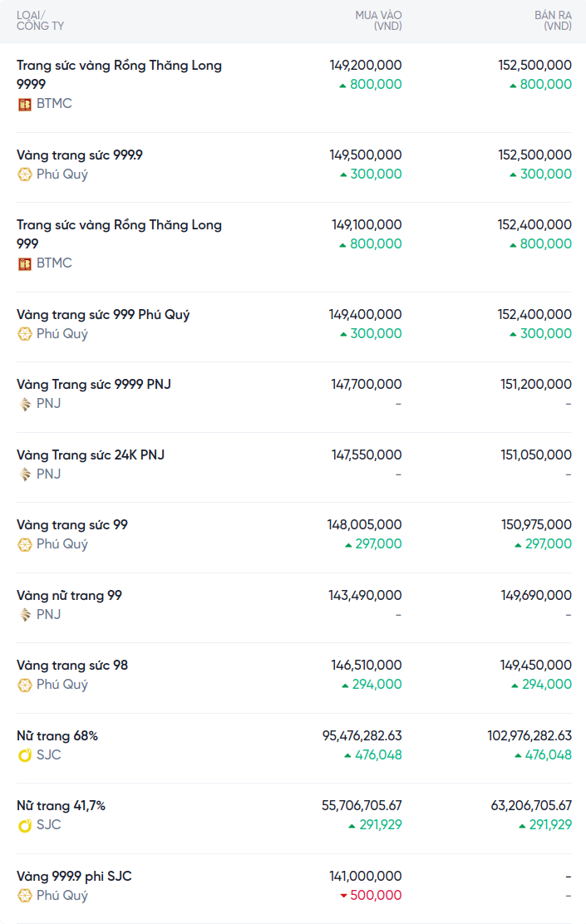Click the BÁN RA (VND) column header
The width and height of the screenshot is (586, 924).
tap(553, 21)
